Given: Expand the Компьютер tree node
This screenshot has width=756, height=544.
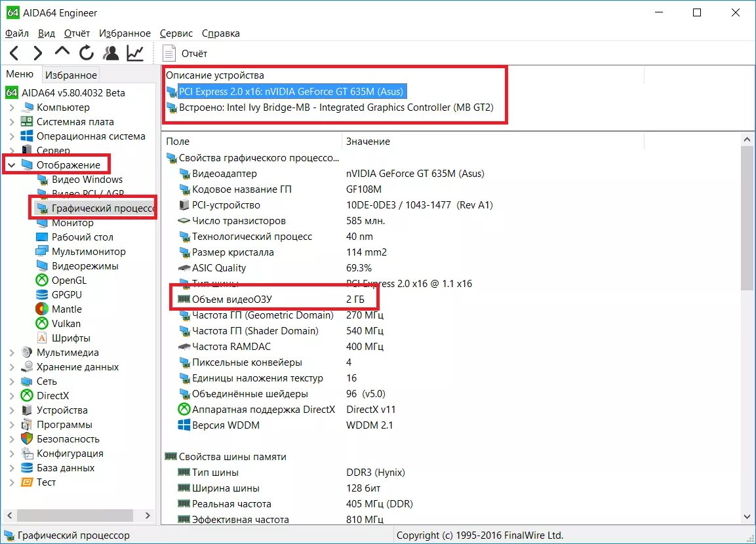Looking at the screenshot, I should coord(12,107).
